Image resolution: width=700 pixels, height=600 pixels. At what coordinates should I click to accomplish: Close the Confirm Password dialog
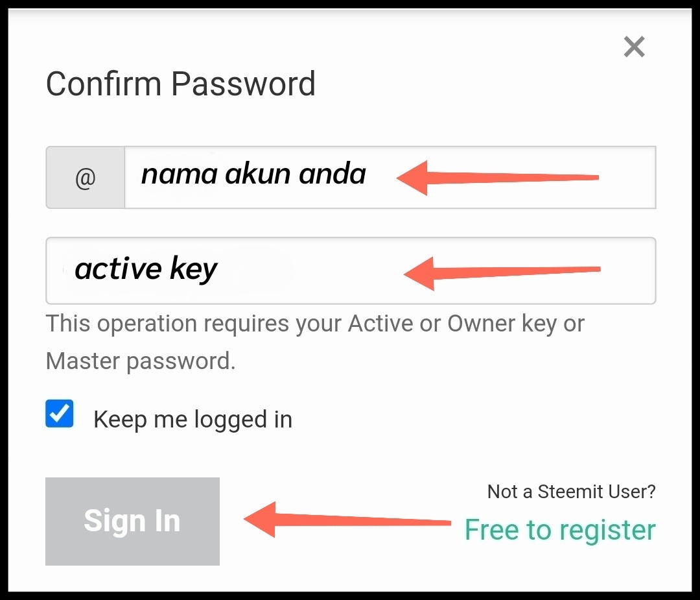[x=633, y=47]
